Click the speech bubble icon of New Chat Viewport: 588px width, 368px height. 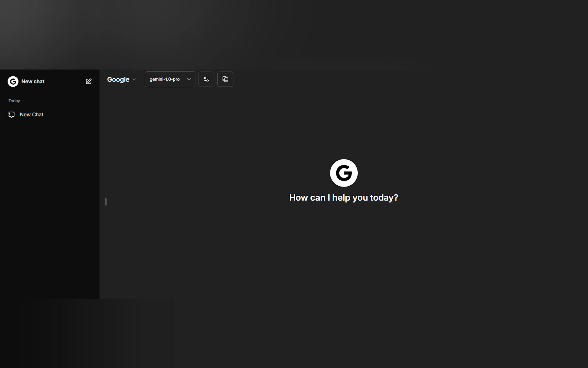(11, 115)
